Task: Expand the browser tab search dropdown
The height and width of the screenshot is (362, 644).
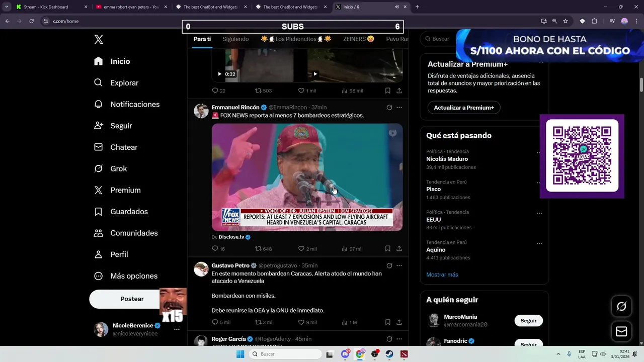Action: 7,7
